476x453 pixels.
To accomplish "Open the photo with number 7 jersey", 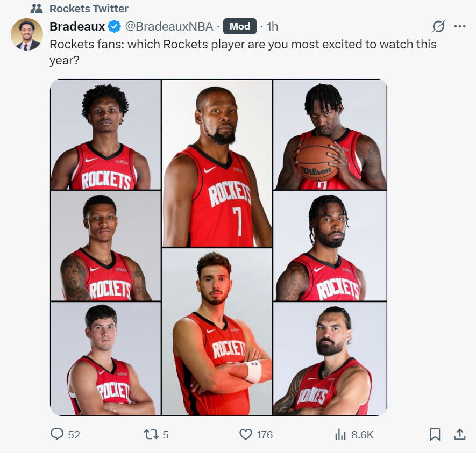I will click(x=217, y=163).
